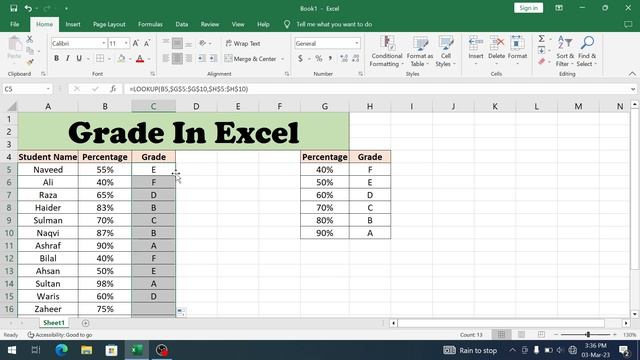Open the Review tab
Image resolution: width=640 pixels, height=360 pixels.
pos(210,24)
